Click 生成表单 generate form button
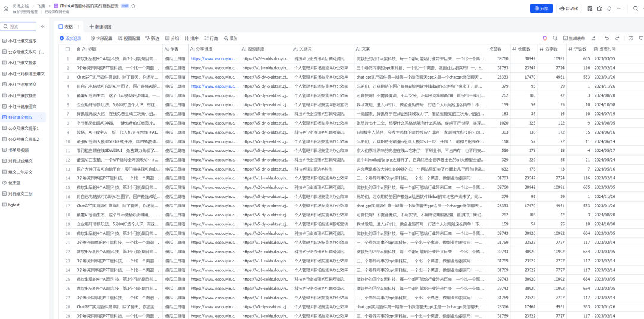This screenshot has width=644, height=319. pos(574,38)
